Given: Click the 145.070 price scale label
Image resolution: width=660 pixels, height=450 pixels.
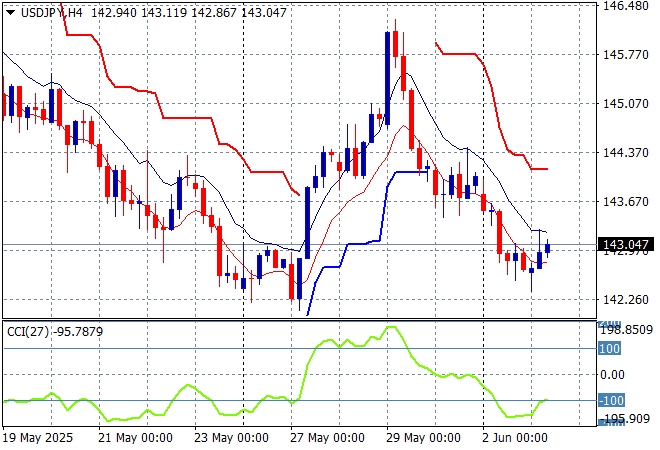Looking at the screenshot, I should click(624, 103).
